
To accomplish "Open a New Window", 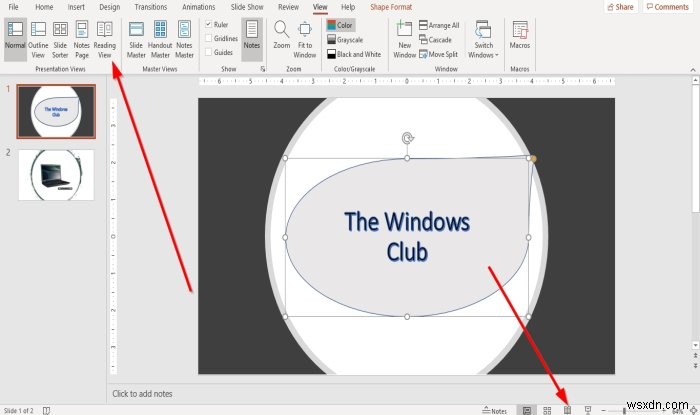I will [404, 40].
